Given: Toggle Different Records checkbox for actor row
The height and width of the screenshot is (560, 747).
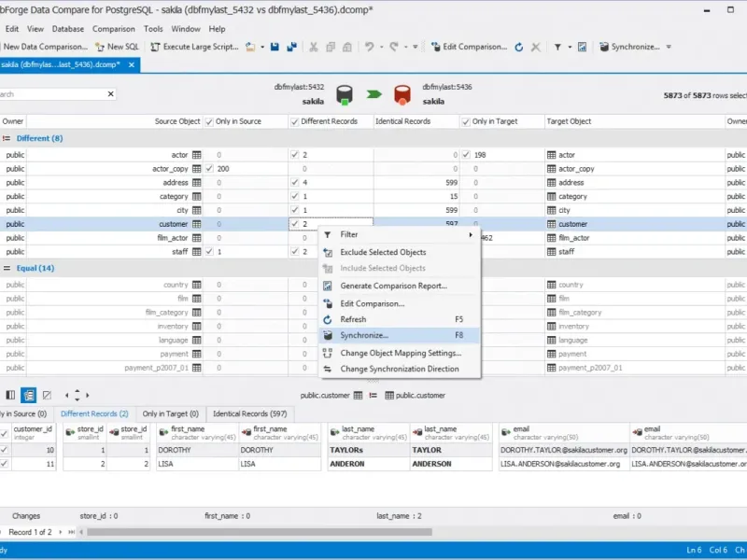Looking at the screenshot, I should click(x=294, y=155).
